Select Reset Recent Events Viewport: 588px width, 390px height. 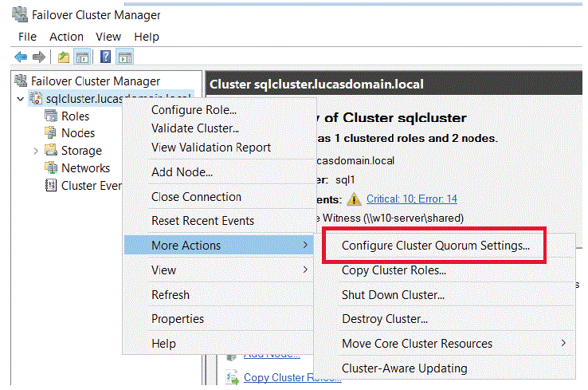pos(202,221)
